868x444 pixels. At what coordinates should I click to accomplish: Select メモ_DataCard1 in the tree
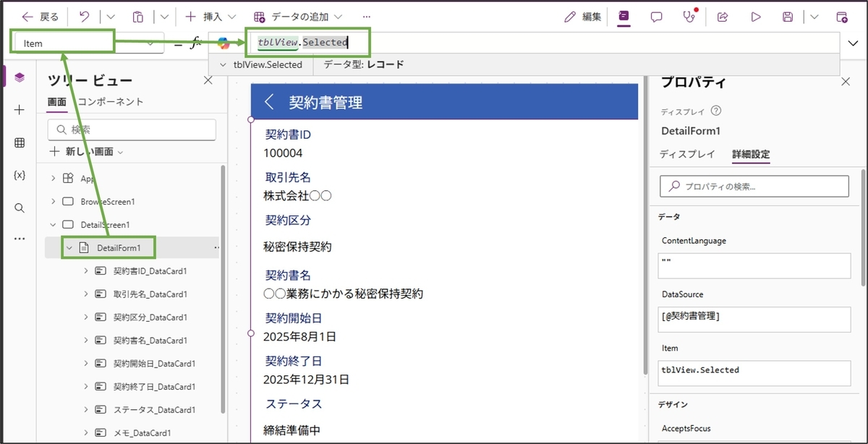142,432
